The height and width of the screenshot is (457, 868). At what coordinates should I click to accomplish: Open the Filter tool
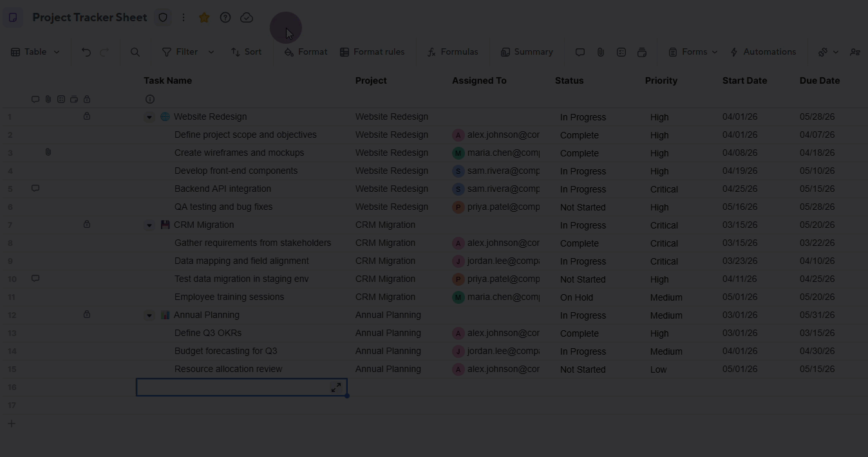click(180, 52)
